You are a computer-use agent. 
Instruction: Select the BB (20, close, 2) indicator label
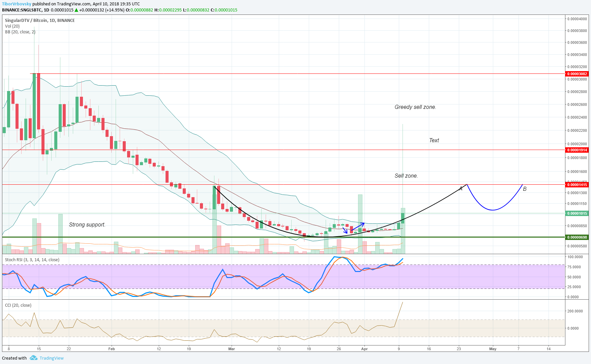click(x=20, y=32)
